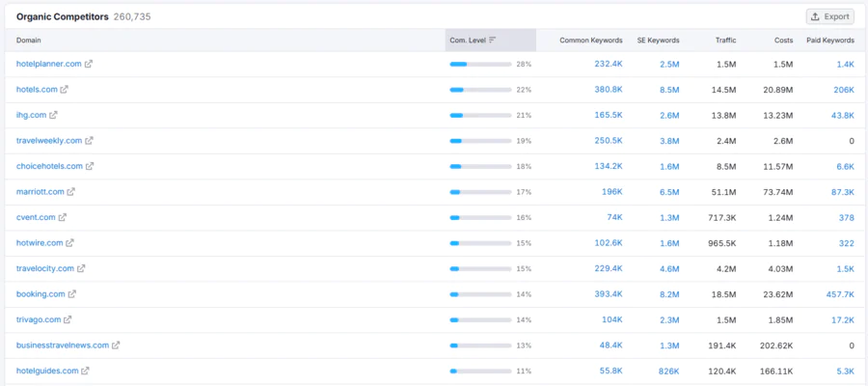Open 8.5M SE keywords for hotels.com
This screenshot has height=386, width=868.
(x=669, y=89)
